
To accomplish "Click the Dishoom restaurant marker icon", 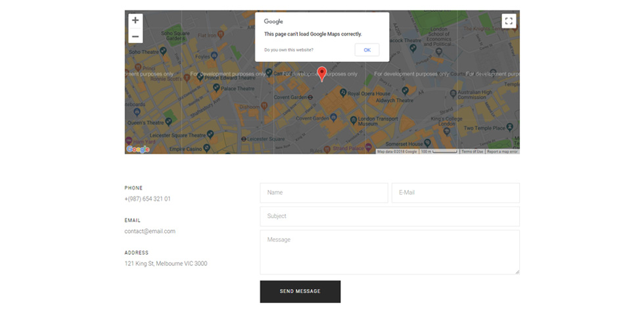I will click(264, 107).
